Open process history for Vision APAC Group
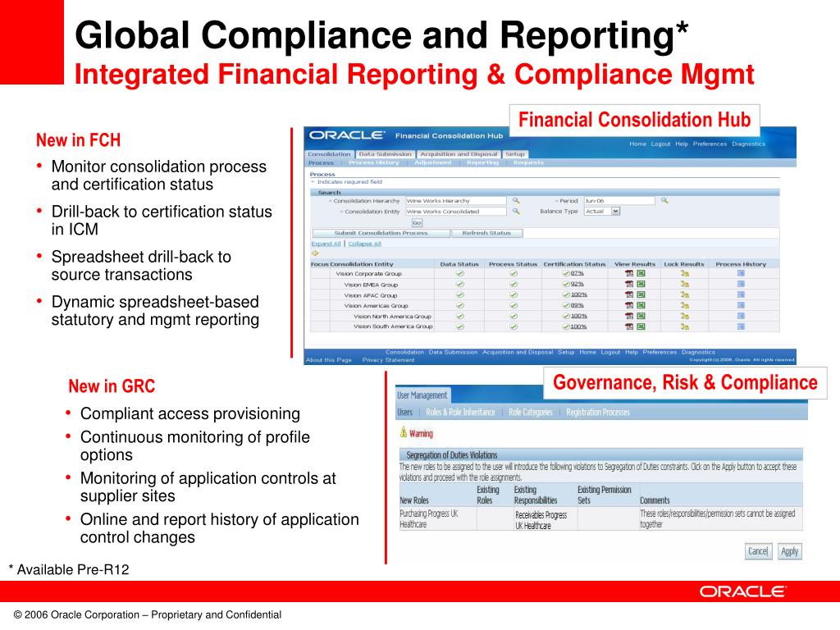The height and width of the screenshot is (630, 840). pos(741,294)
